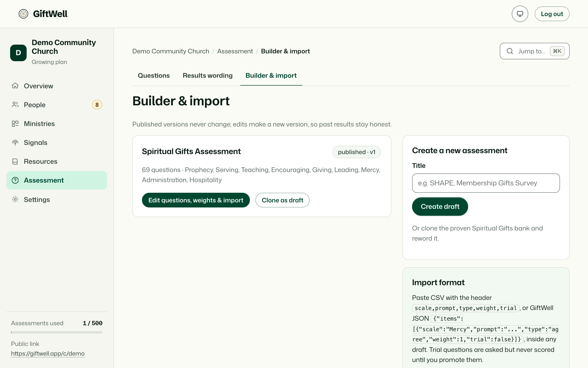Click the Import format heading
Viewport: 588px width, 368px height.
tap(438, 282)
